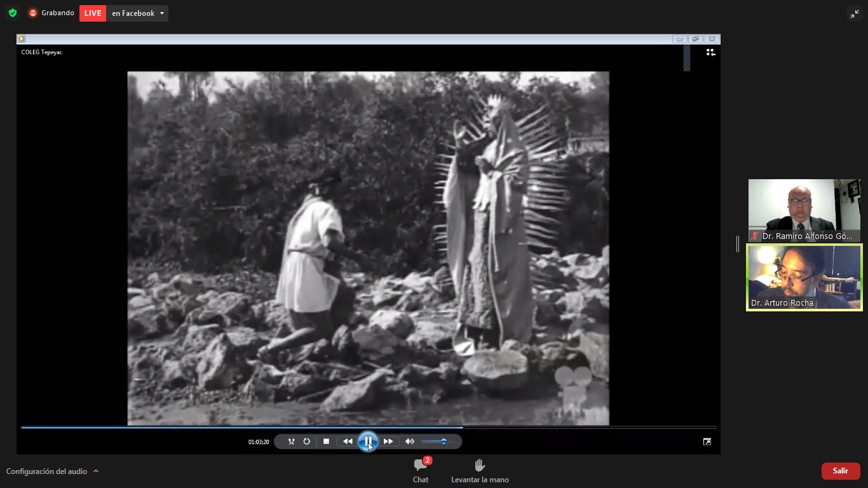Screen dimensions: 868x488
Task: Switch to full screen view icon in player
Action: pos(707,442)
